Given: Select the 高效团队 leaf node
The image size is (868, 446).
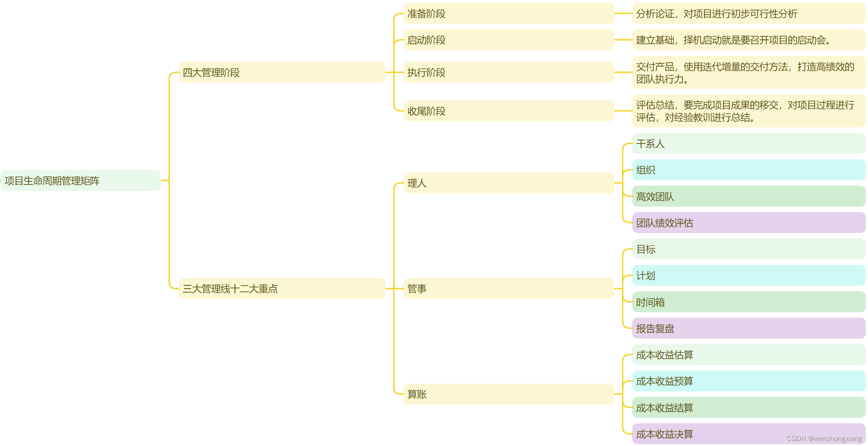Looking at the screenshot, I should coord(749,196).
